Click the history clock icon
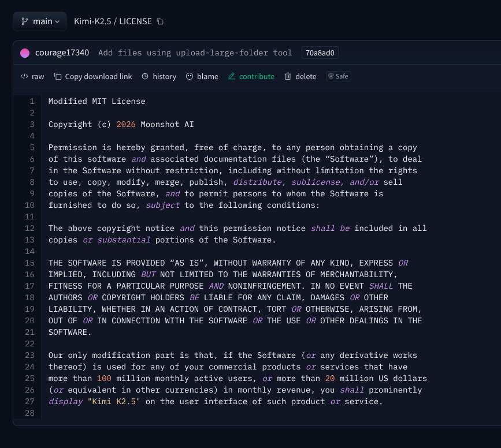This screenshot has height=448, width=501. 145,76
